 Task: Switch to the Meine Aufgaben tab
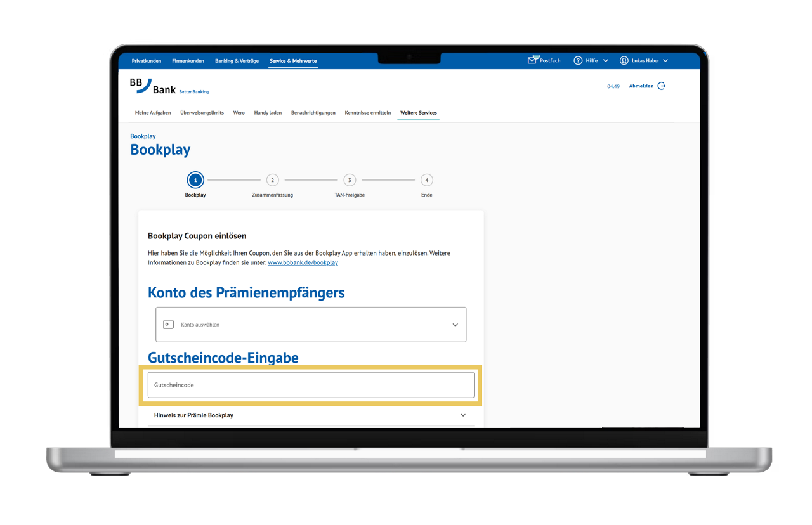[x=153, y=113]
